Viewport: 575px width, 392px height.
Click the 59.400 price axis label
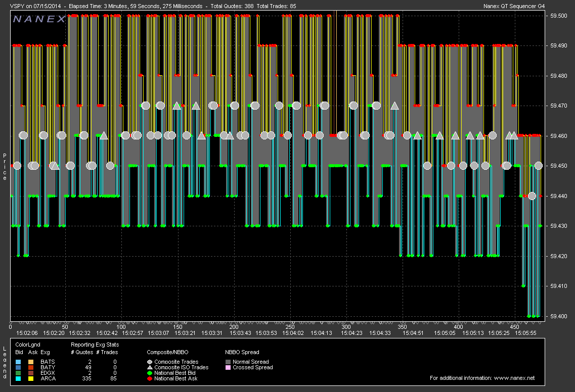558,316
